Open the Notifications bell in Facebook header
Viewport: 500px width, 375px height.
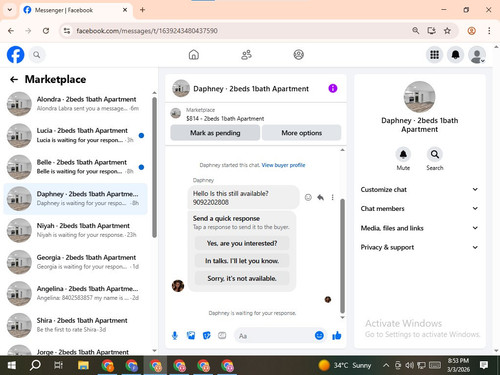coord(455,55)
